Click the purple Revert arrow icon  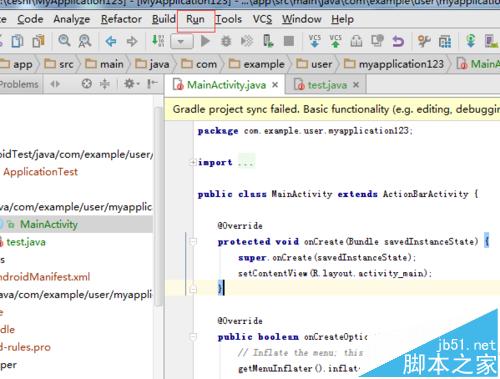click(x=398, y=41)
